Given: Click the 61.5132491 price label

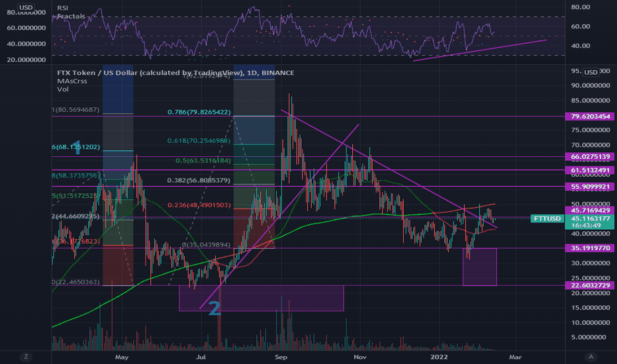Looking at the screenshot, I should tap(589, 170).
